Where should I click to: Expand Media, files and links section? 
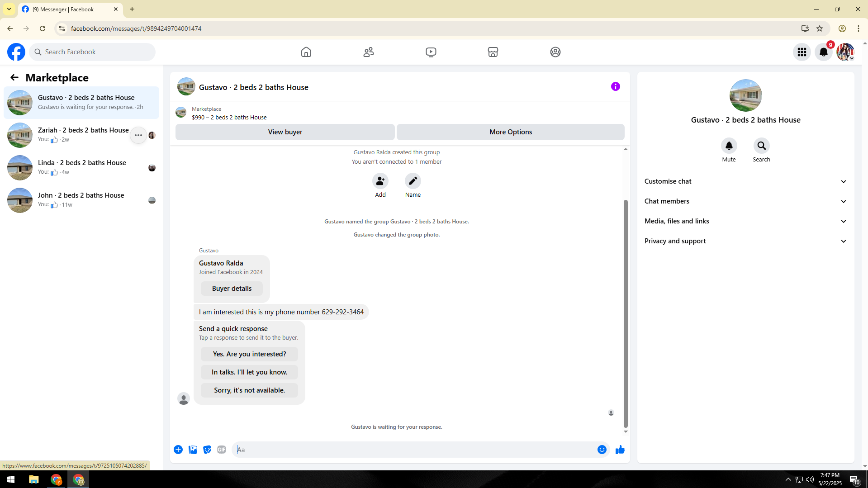(746, 221)
